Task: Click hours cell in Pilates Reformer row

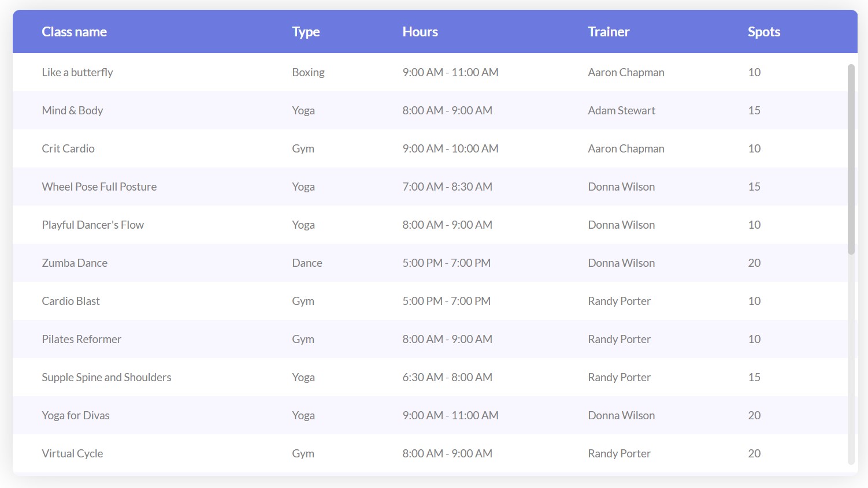Action: click(x=447, y=339)
